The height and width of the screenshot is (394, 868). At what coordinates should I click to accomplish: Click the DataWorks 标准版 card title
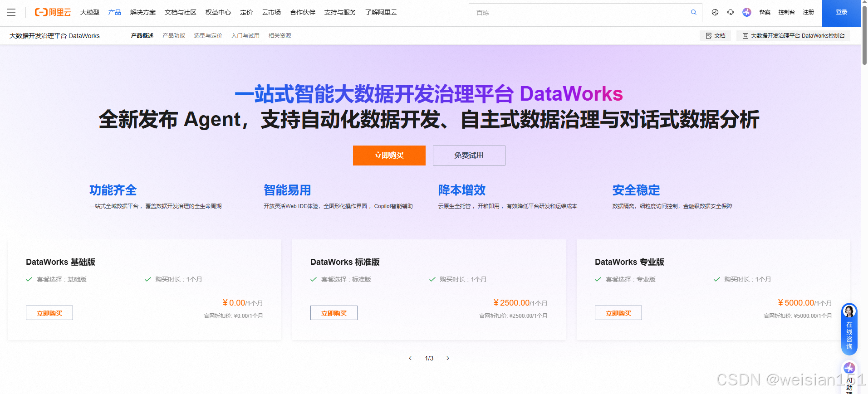[345, 262]
